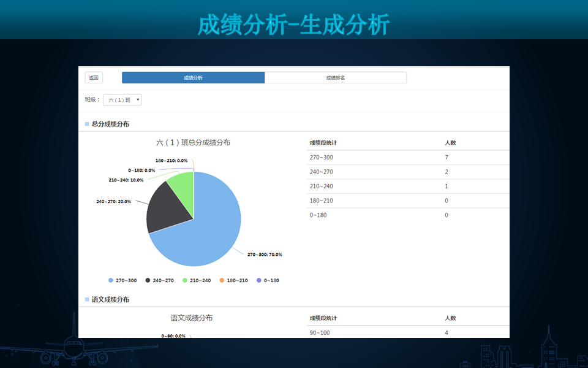Toggle the 0~180 legend item
This screenshot has width=588, height=368.
268,280
